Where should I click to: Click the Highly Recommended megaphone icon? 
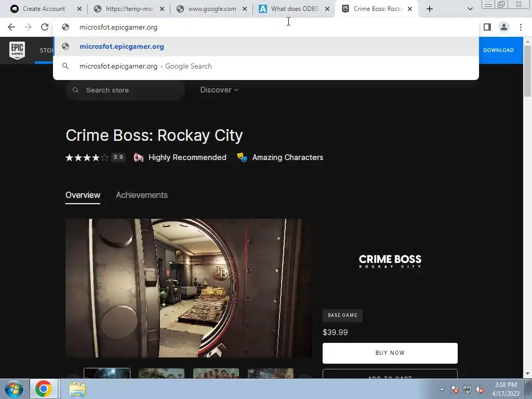[139, 157]
